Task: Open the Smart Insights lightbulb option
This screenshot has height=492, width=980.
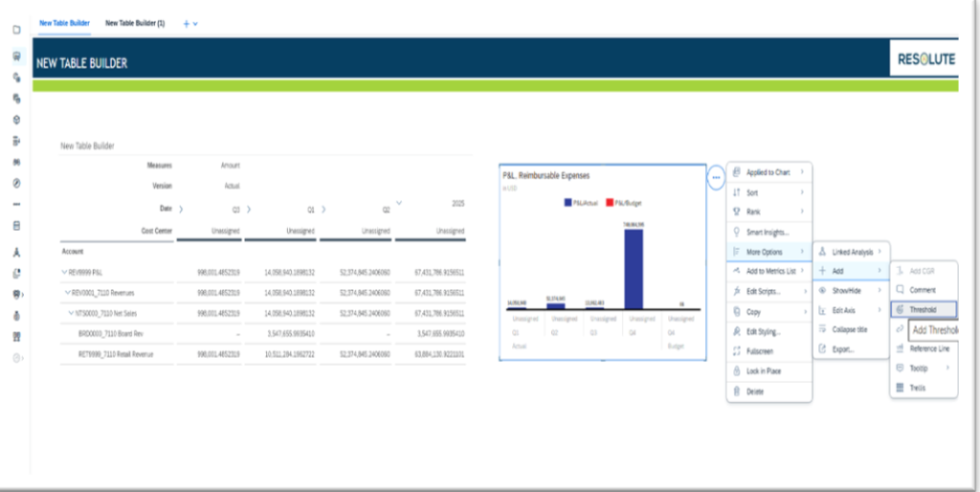Action: [x=769, y=232]
